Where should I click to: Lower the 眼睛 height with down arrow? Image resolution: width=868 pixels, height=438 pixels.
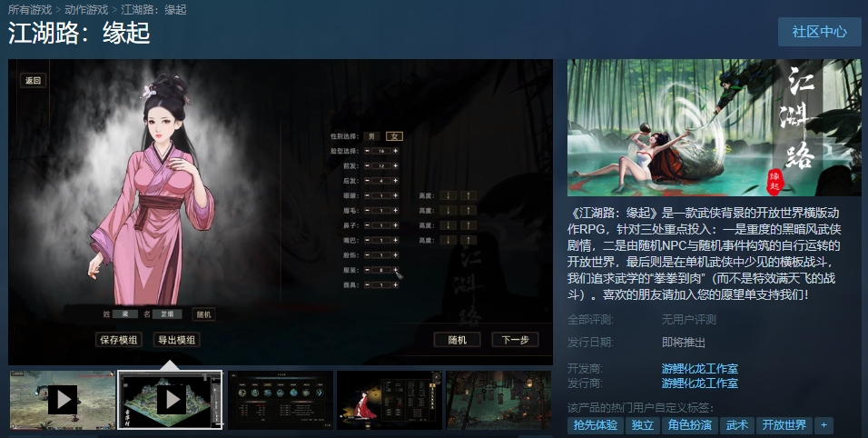click(449, 195)
